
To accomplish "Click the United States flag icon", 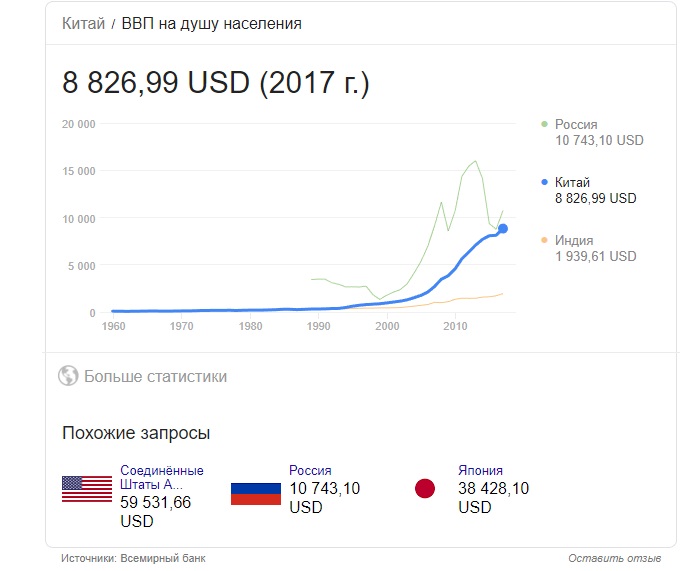I will click(x=87, y=489).
